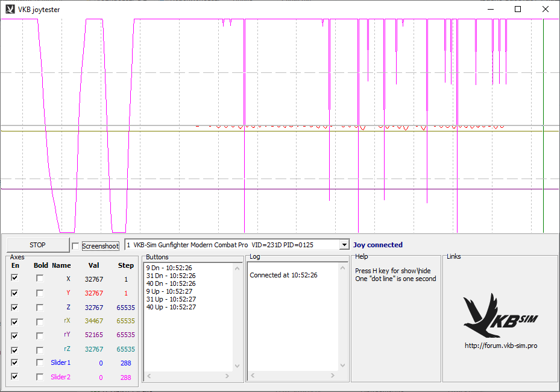Screen dimensions: 560x392
Task: Check the Bold box for Y axis
Action: (x=40, y=293)
